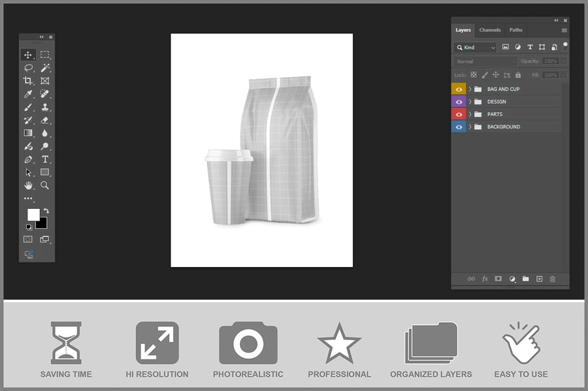Screen dimensions: 588x391
Task: Select the Smudge tool icon
Action: pos(28,146)
